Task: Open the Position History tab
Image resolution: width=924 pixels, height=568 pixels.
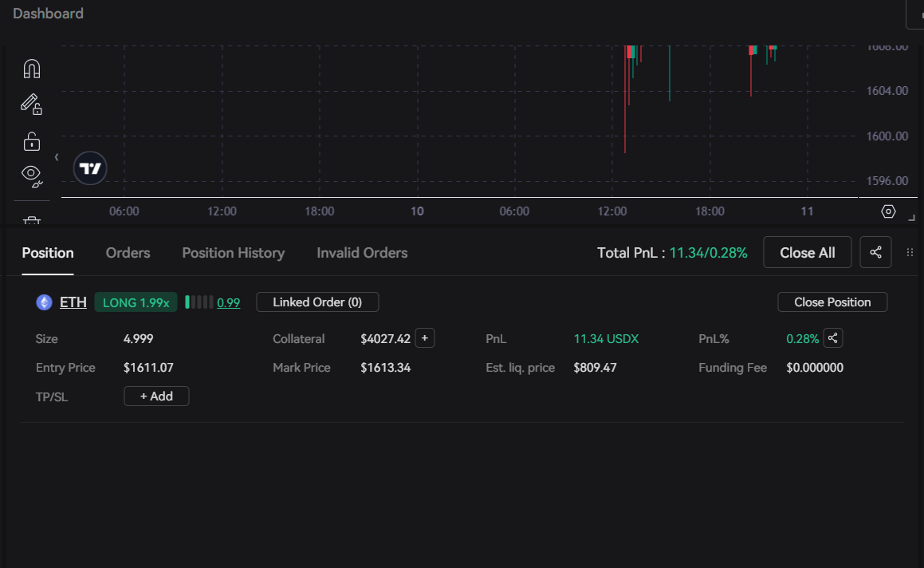Action: point(234,253)
